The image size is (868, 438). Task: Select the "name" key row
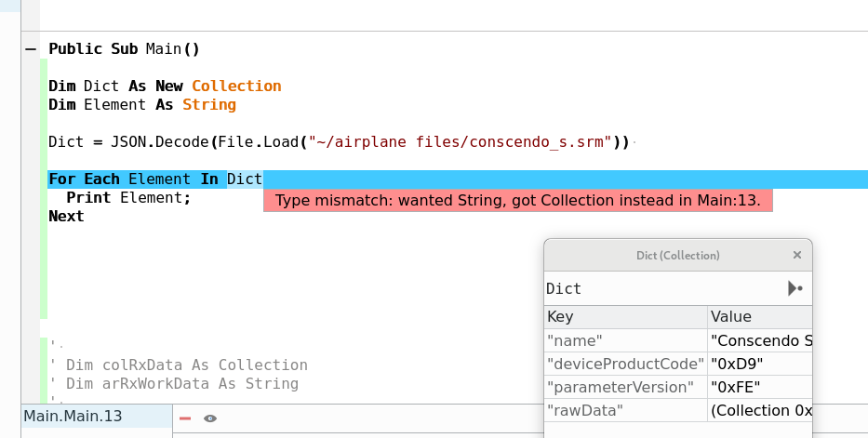[x=624, y=340]
